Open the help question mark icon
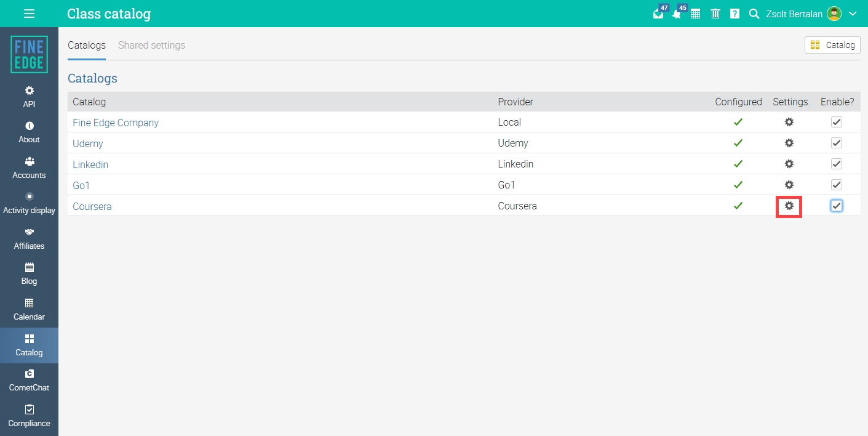 coord(735,14)
